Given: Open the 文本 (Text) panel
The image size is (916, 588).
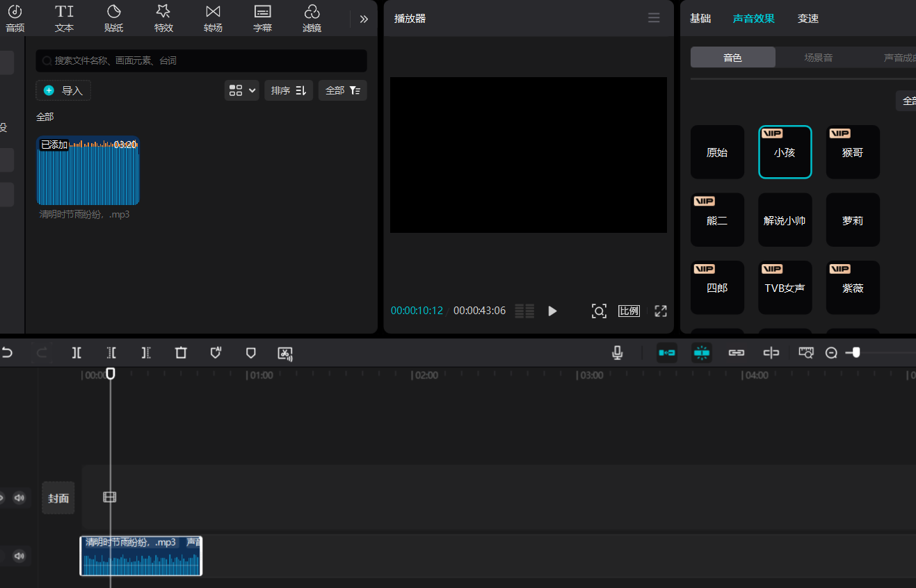Looking at the screenshot, I should click(64, 17).
